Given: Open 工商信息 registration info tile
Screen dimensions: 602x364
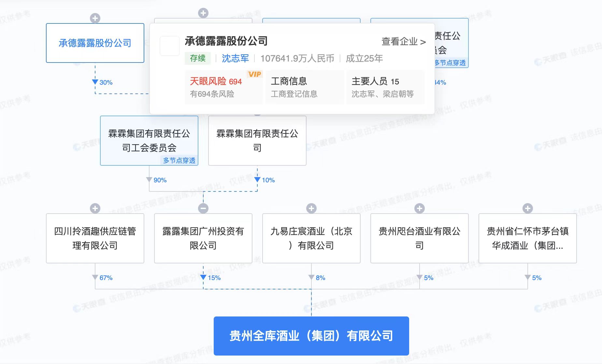Looking at the screenshot, I should coord(305,87).
